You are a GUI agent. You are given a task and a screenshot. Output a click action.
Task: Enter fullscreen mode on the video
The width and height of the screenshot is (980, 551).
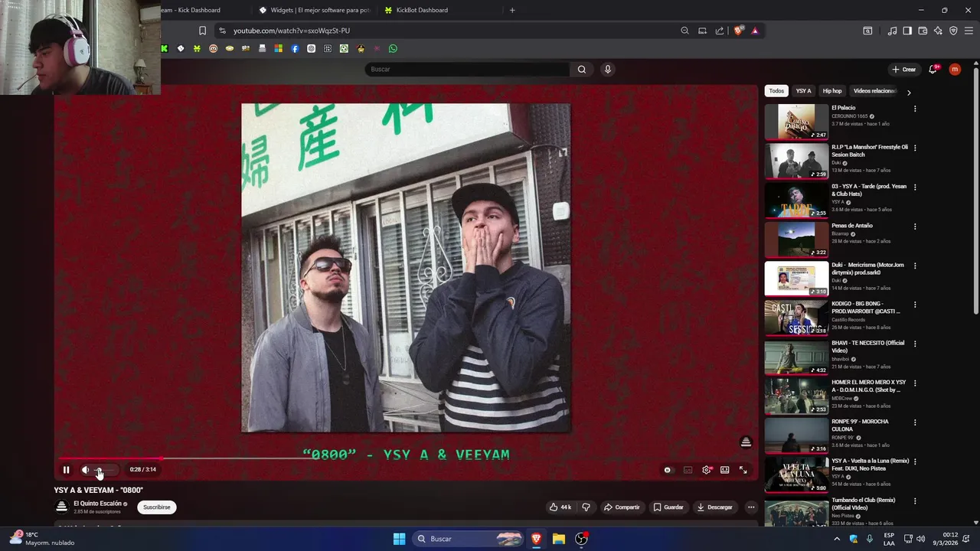pyautogui.click(x=743, y=470)
